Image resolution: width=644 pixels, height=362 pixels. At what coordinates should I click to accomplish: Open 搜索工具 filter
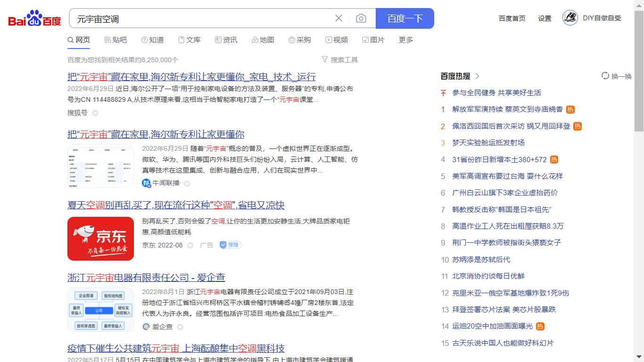coord(339,60)
